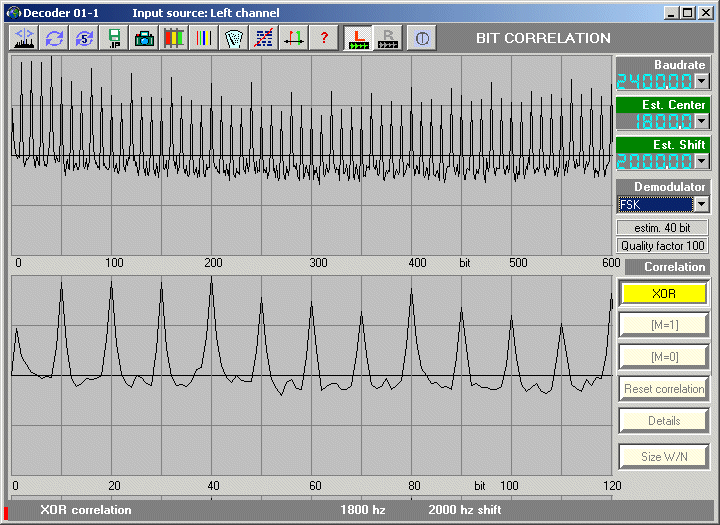The width and height of the screenshot is (720, 525).
Task: Click the spectrum analyzer toolbar icon
Action: (x=24, y=38)
